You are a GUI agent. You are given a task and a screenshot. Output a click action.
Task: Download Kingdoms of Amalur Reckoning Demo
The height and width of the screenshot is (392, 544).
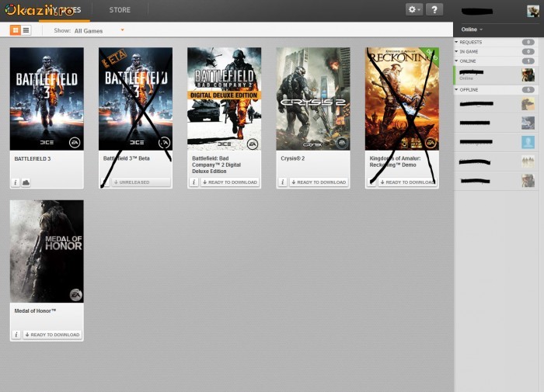[408, 182]
